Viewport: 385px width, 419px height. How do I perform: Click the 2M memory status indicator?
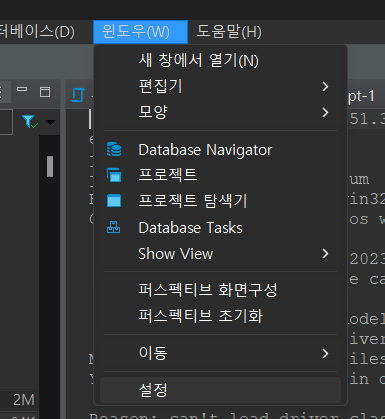(x=24, y=400)
